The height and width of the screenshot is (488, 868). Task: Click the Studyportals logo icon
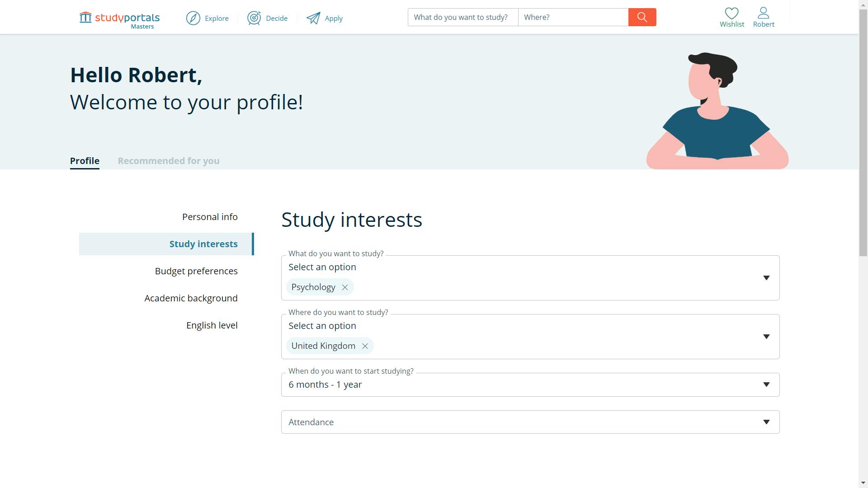coord(85,18)
